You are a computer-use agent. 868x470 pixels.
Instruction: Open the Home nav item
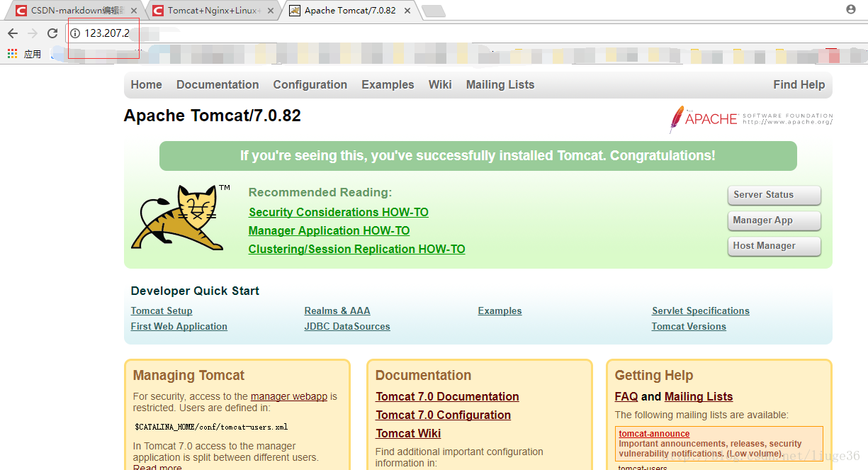click(x=147, y=84)
